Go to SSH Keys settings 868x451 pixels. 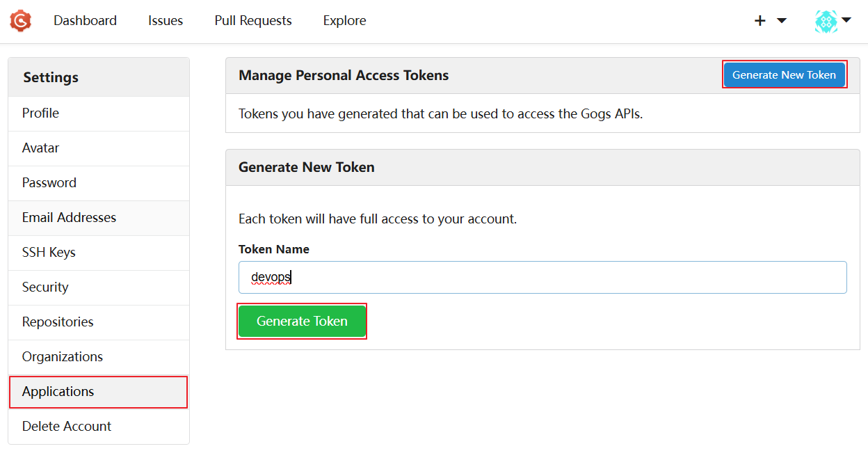click(x=49, y=252)
